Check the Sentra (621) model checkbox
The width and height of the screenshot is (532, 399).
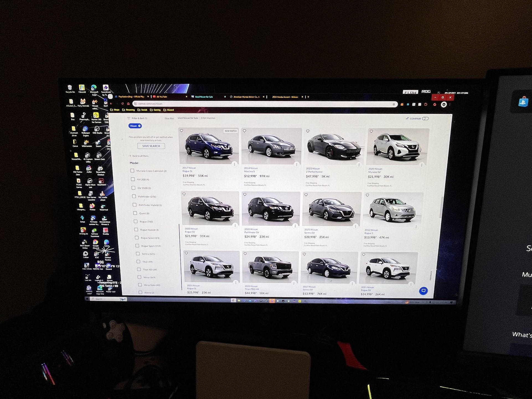click(x=138, y=254)
